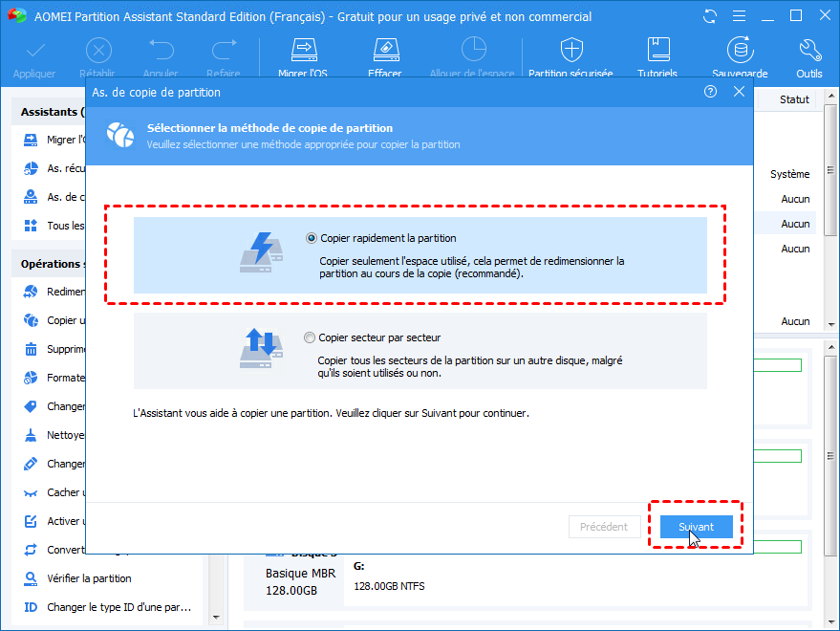The width and height of the screenshot is (840, 631).
Task: Click the Changer label tag icon in sidebar
Action: (31, 406)
